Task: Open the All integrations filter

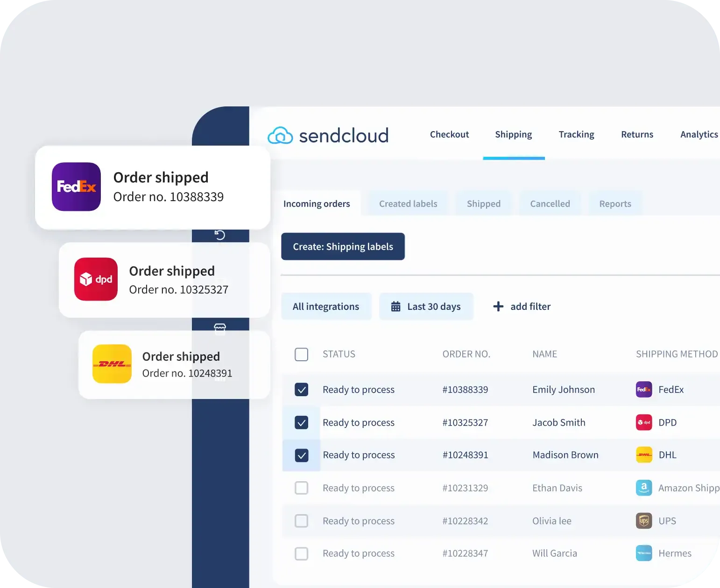Action: click(x=326, y=306)
